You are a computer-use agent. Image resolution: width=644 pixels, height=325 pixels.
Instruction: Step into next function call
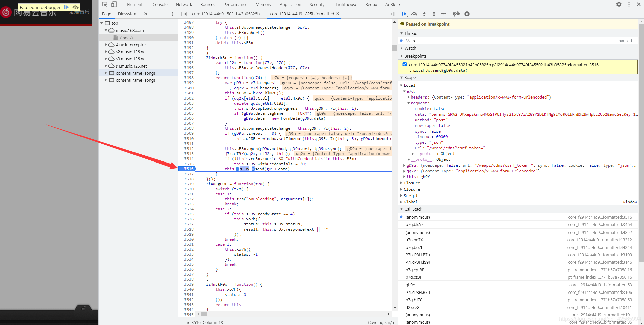pyautogui.click(x=424, y=14)
